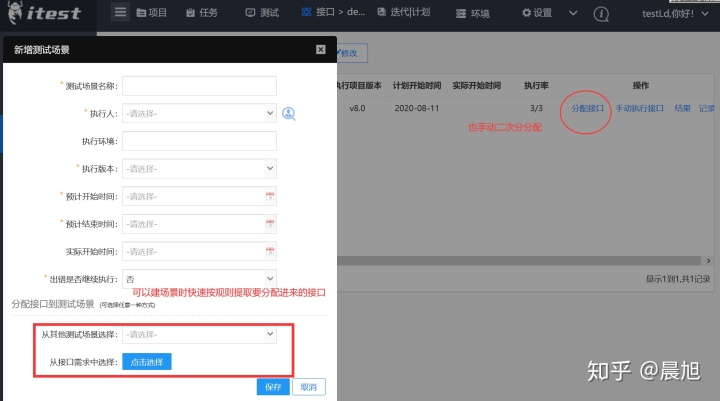Expand the chevron next to 设置
The width and height of the screenshot is (720, 401).
click(x=573, y=13)
